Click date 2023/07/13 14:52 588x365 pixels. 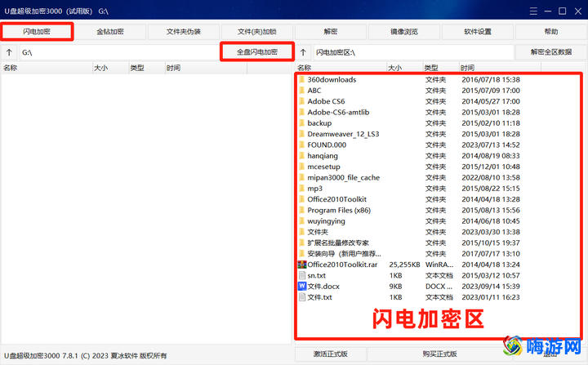pos(491,145)
